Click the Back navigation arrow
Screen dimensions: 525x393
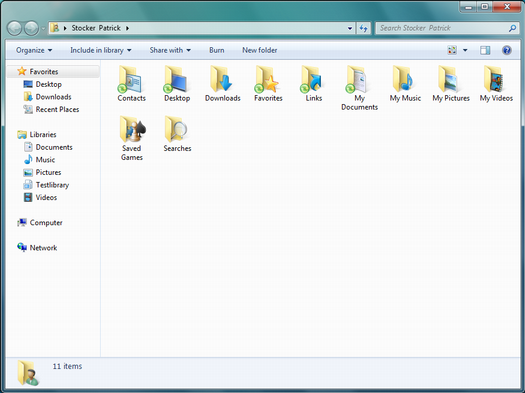coord(14,28)
